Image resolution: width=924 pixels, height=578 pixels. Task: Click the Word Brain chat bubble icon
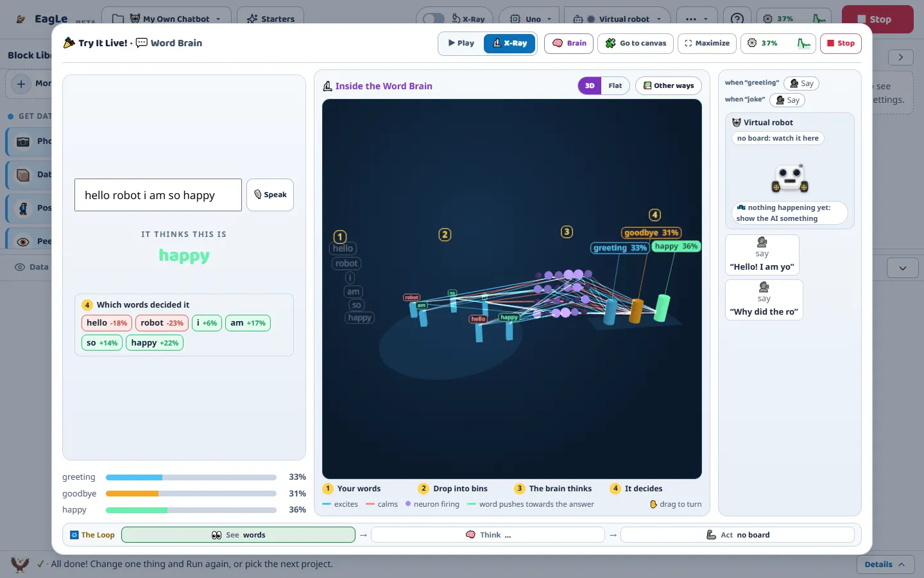[x=142, y=43]
